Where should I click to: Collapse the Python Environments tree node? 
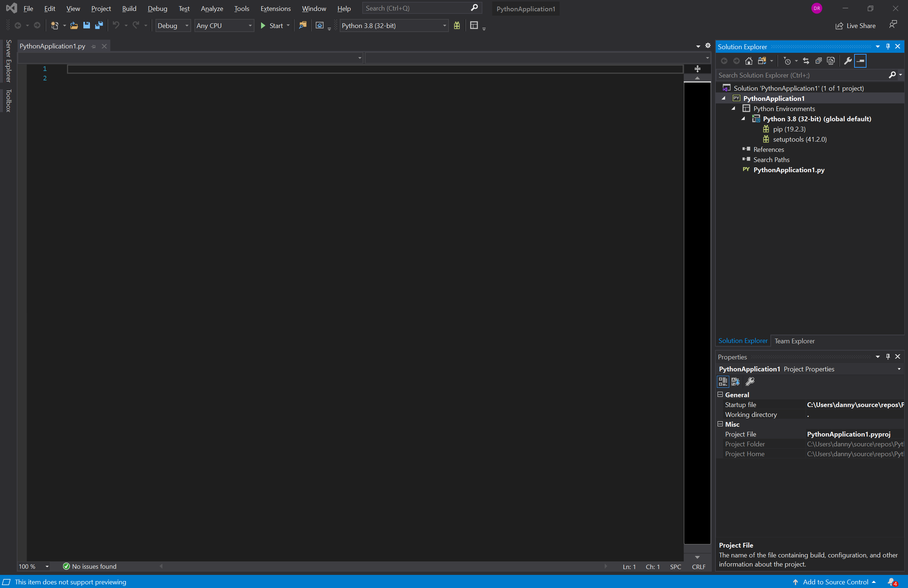click(733, 109)
